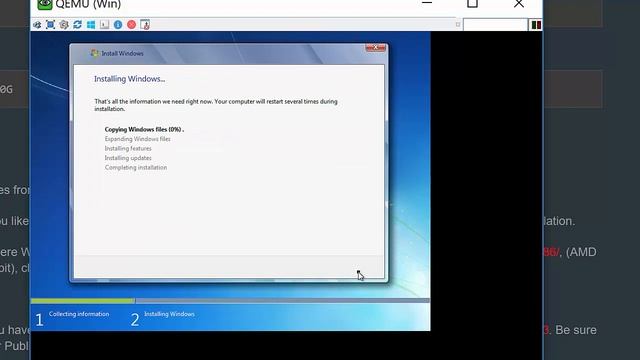
Task: Click the Windows logo toolbar icon
Action: pos(91,25)
